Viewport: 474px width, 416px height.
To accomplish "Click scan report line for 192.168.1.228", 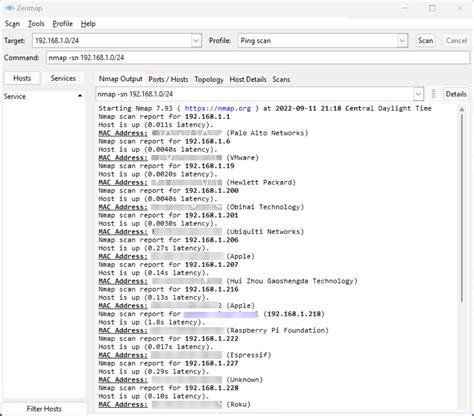I will pos(168,388).
